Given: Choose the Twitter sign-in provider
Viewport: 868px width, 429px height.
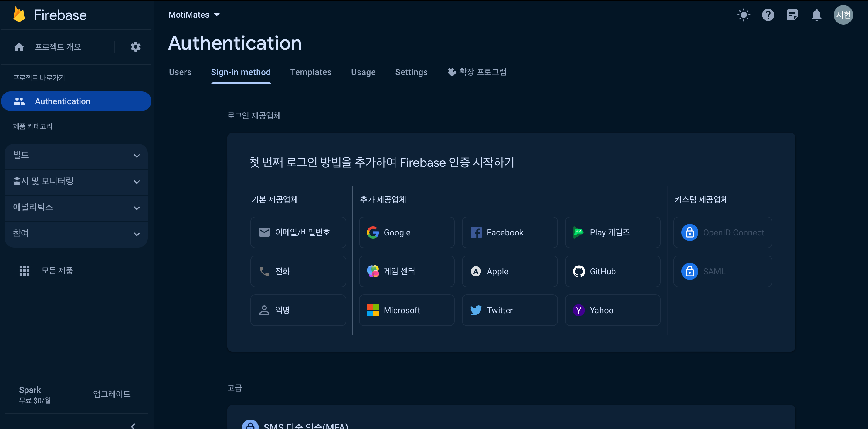Looking at the screenshot, I should (x=509, y=310).
